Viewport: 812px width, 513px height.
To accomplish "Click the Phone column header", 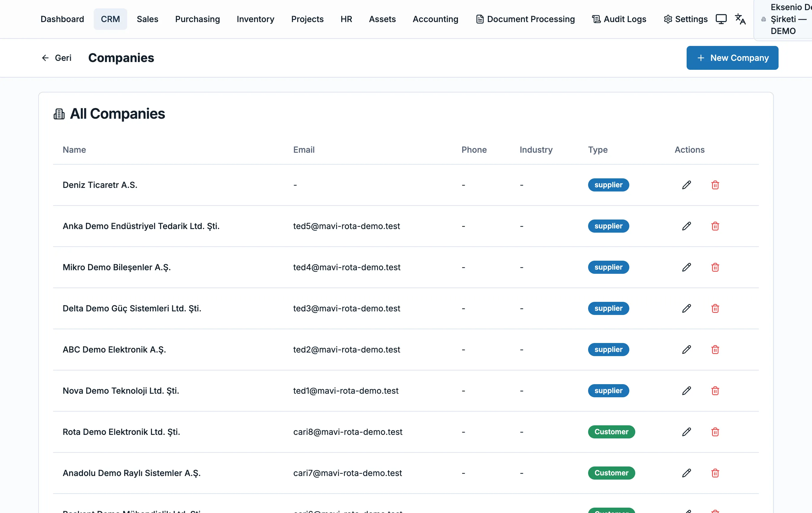I will tap(474, 149).
